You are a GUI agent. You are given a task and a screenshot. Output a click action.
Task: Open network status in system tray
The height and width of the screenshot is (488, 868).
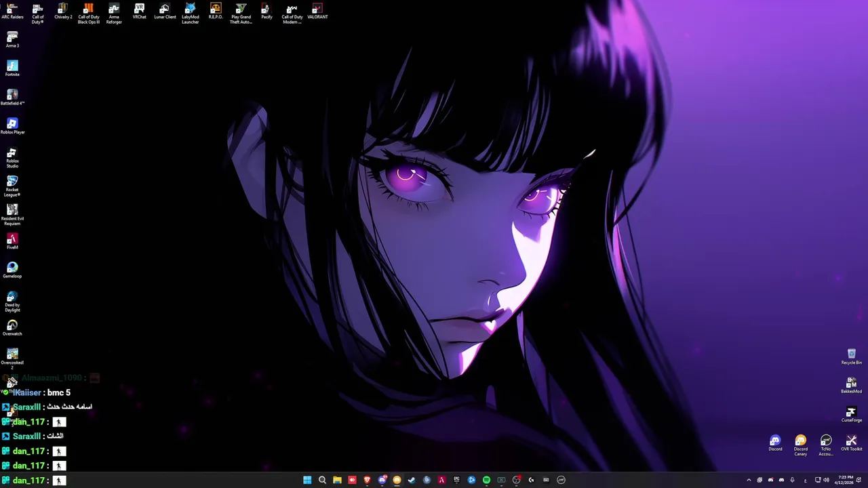point(818,480)
